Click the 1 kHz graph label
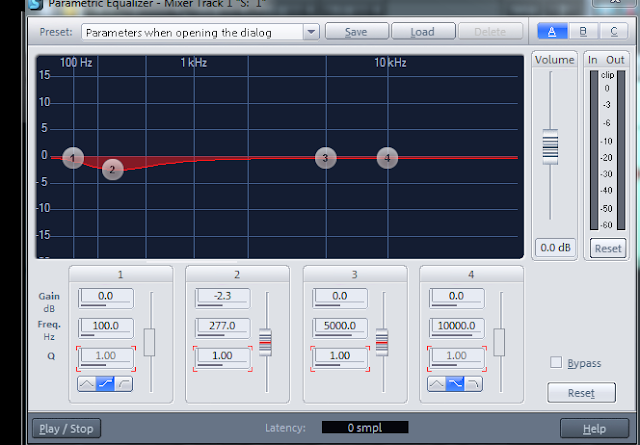 tap(194, 62)
